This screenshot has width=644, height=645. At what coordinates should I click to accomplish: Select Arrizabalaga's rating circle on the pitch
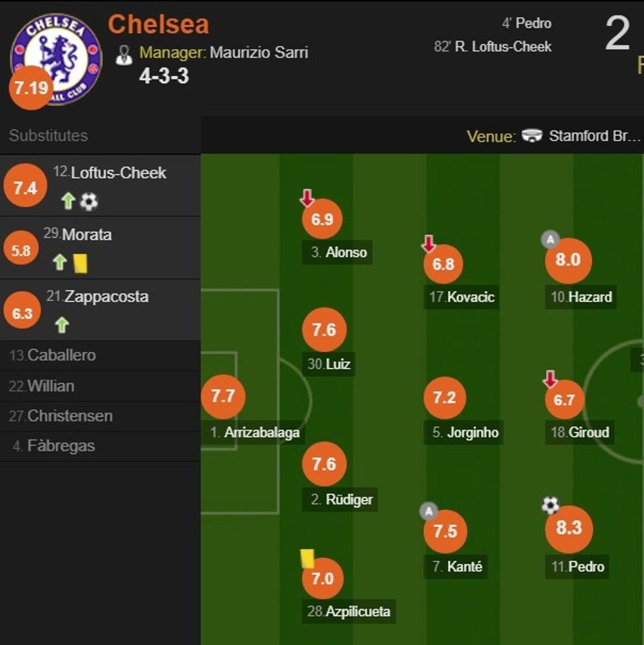point(223,397)
